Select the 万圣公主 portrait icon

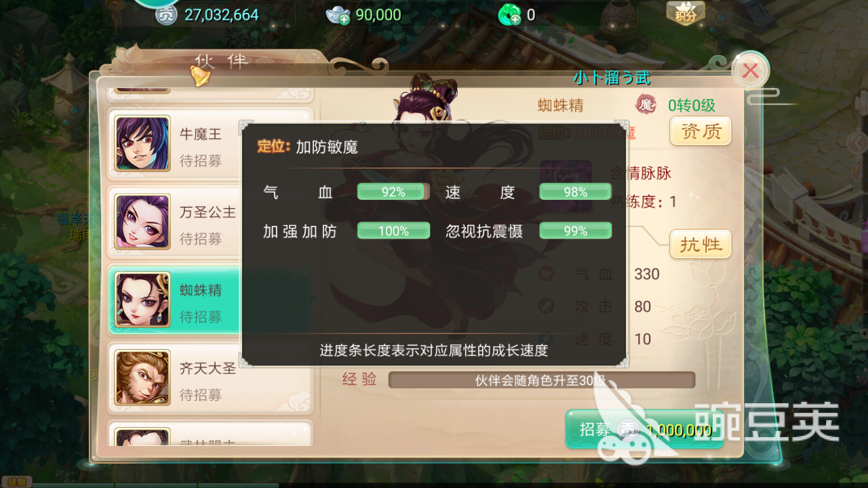pyautogui.click(x=142, y=221)
